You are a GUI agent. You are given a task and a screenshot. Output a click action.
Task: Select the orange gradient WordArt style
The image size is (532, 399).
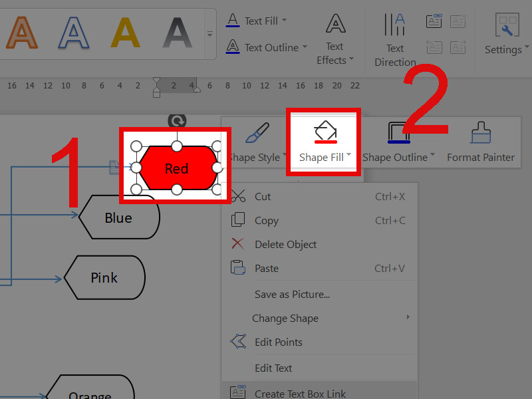[22, 32]
